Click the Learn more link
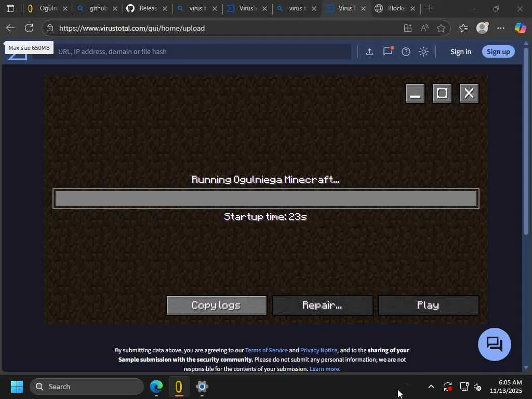Screen dimensions: 532x399 [325, 369]
